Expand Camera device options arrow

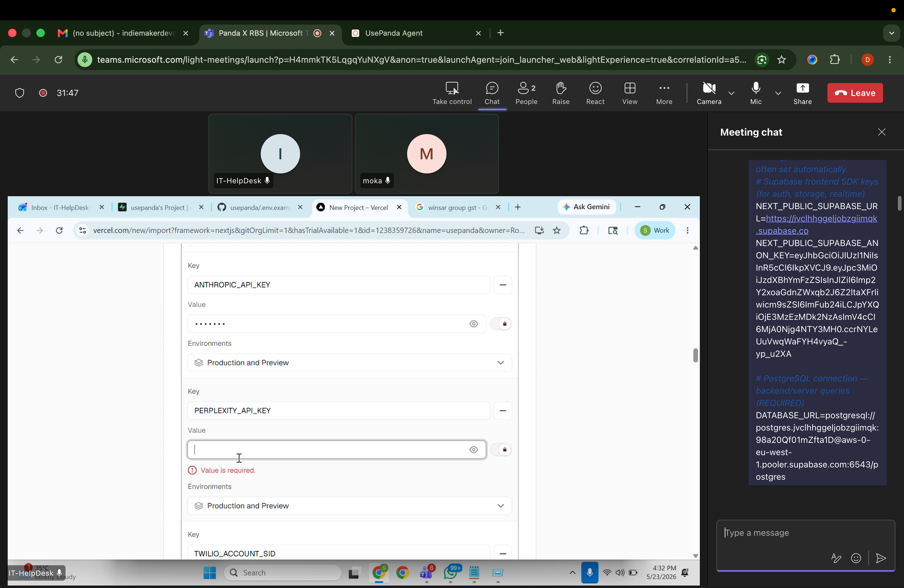coord(731,93)
